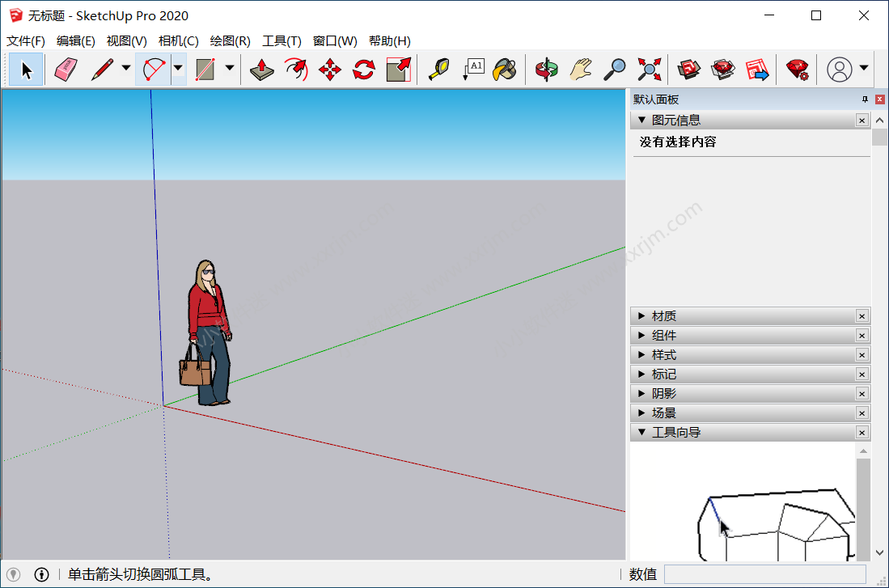
Task: Choose the Arc tool
Action: click(x=153, y=70)
